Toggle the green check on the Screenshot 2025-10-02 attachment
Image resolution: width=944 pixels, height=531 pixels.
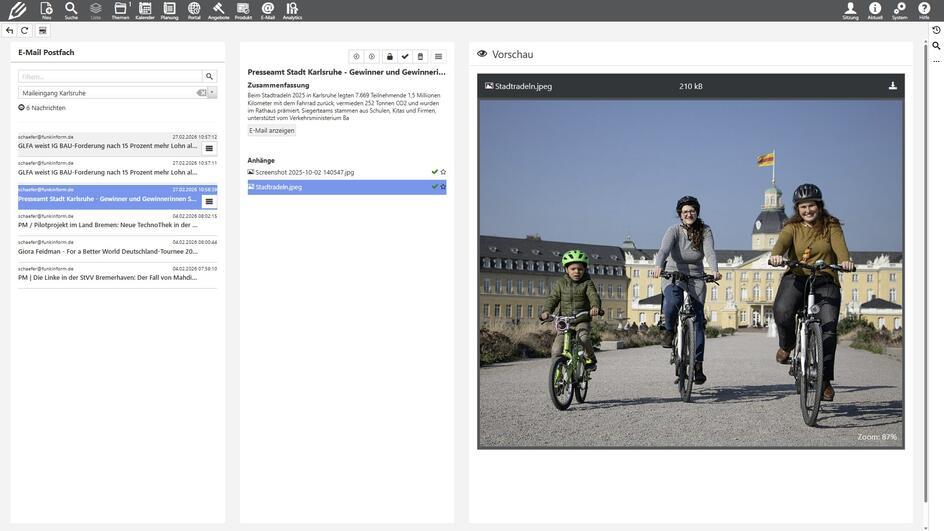(435, 172)
